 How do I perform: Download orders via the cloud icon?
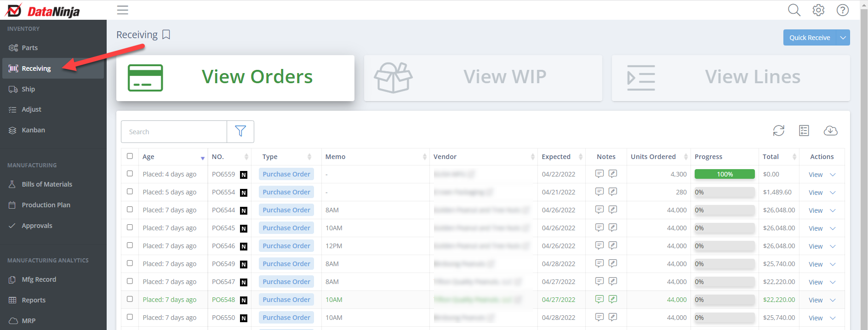click(830, 131)
